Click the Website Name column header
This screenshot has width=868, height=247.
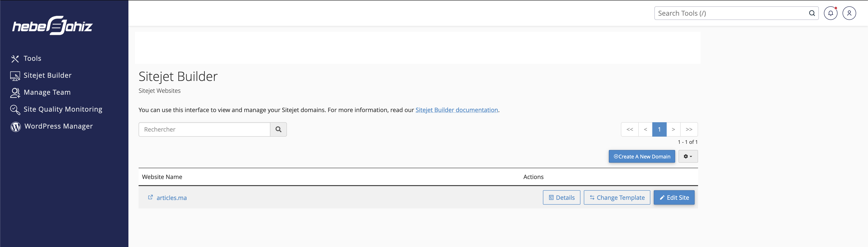coord(162,177)
